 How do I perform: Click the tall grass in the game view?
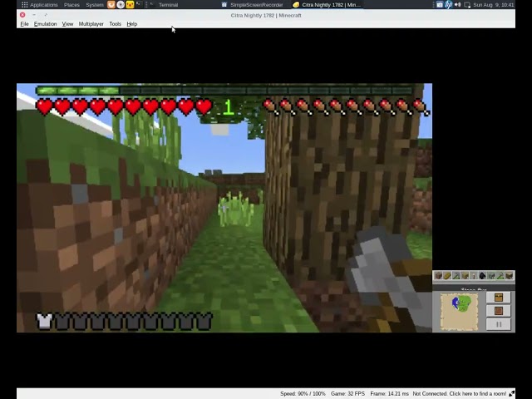tap(235, 209)
